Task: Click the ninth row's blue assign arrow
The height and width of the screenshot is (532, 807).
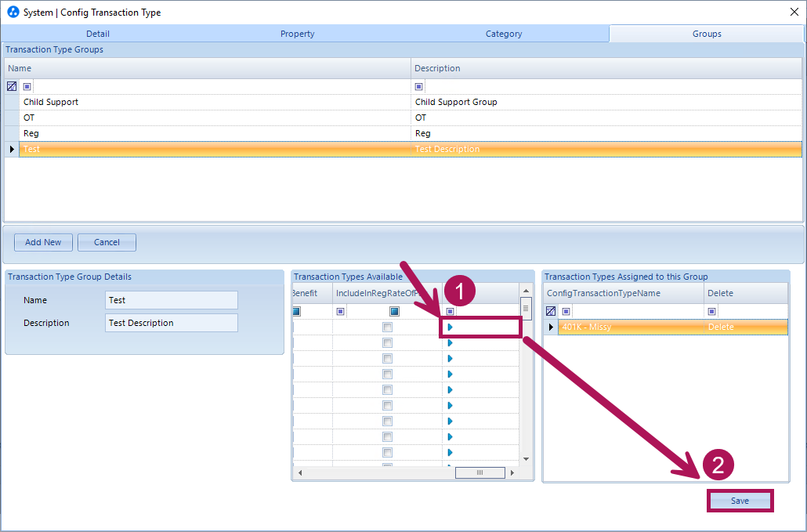Action: point(451,453)
